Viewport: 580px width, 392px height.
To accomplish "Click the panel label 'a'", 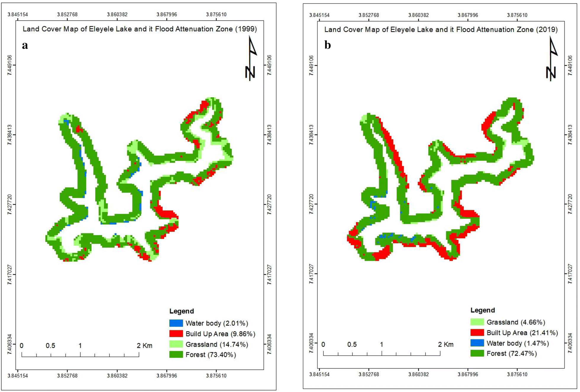I will (x=25, y=45).
